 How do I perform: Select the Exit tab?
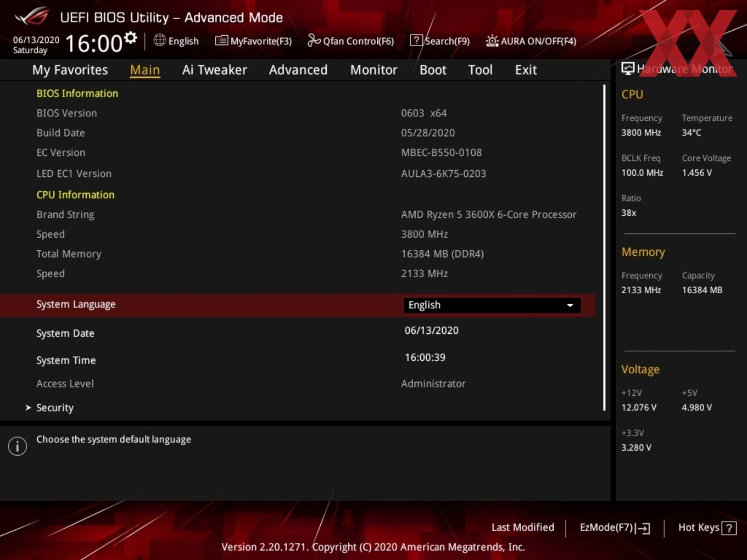[x=526, y=70]
